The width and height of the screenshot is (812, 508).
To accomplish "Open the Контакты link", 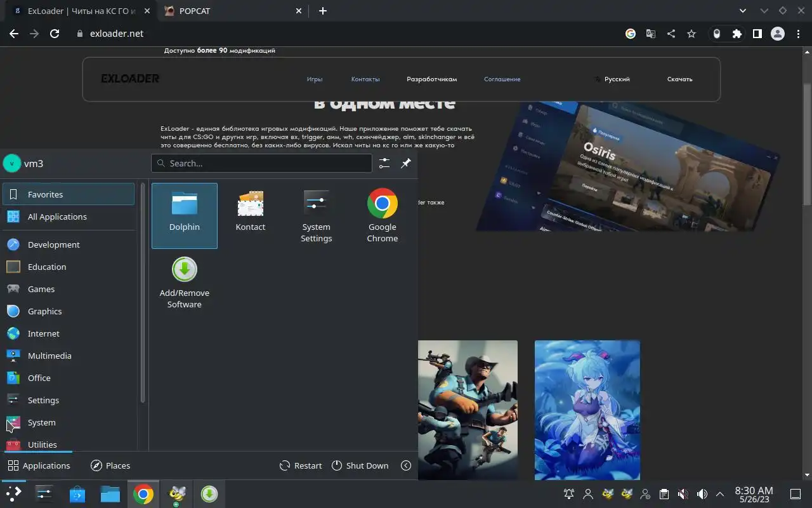I will (365, 79).
